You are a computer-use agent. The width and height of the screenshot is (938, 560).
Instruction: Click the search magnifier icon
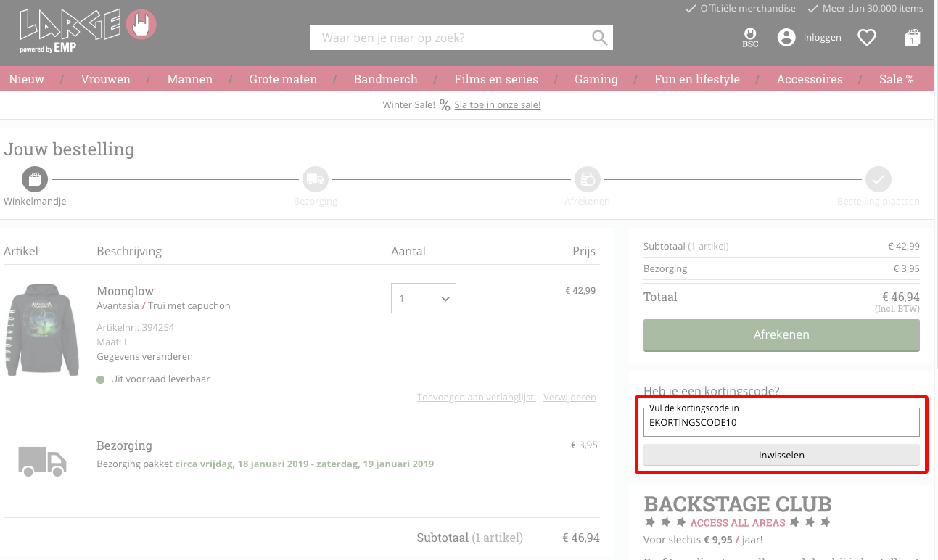599,38
